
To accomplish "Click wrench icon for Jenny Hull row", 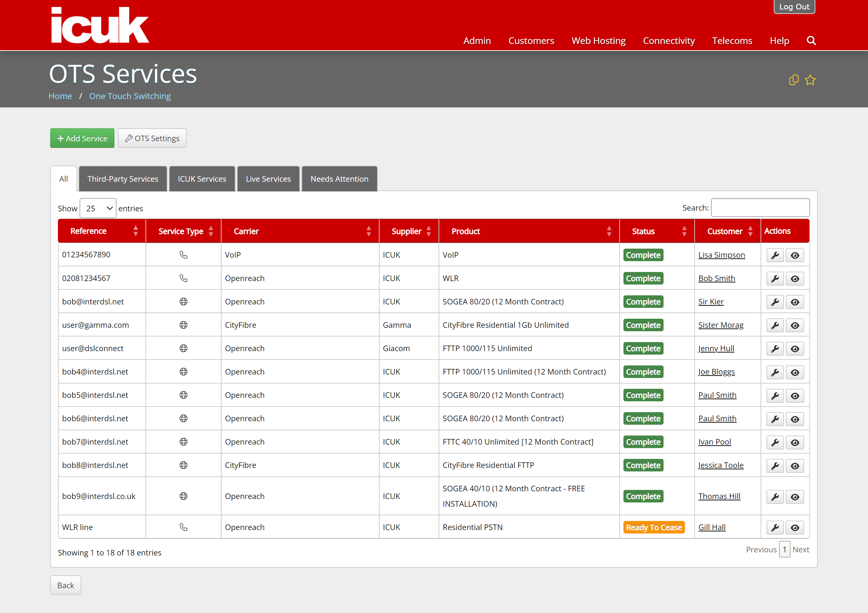I will click(x=775, y=349).
